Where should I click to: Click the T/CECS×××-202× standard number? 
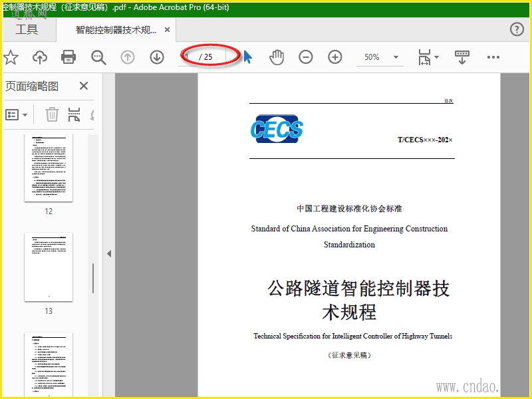[425, 140]
